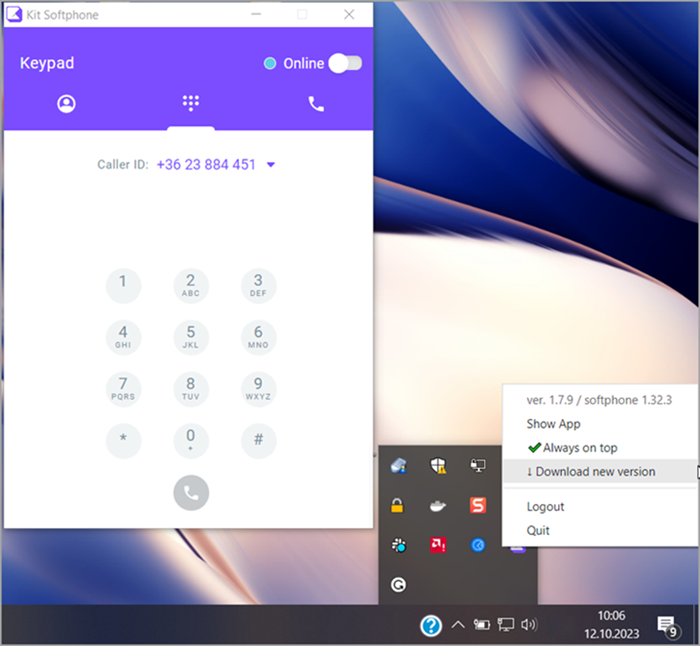Screen dimensions: 700x646
Task: Tap keypad key 7 PQRS
Action: [x=123, y=389]
